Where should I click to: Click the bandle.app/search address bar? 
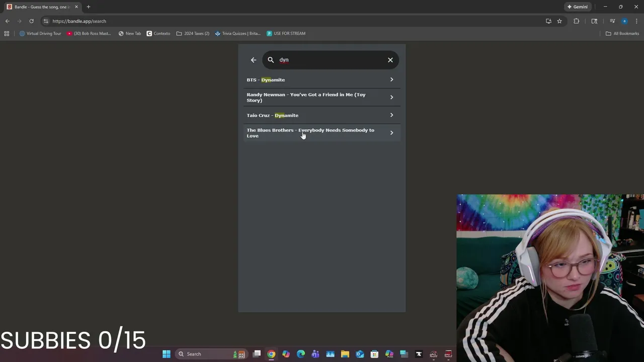click(x=292, y=21)
